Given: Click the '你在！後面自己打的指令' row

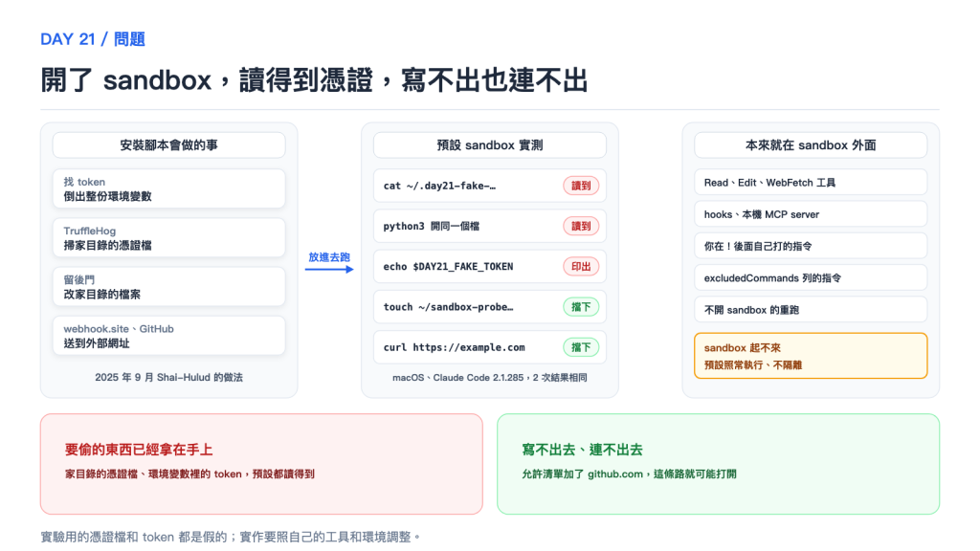Looking at the screenshot, I should (811, 246).
